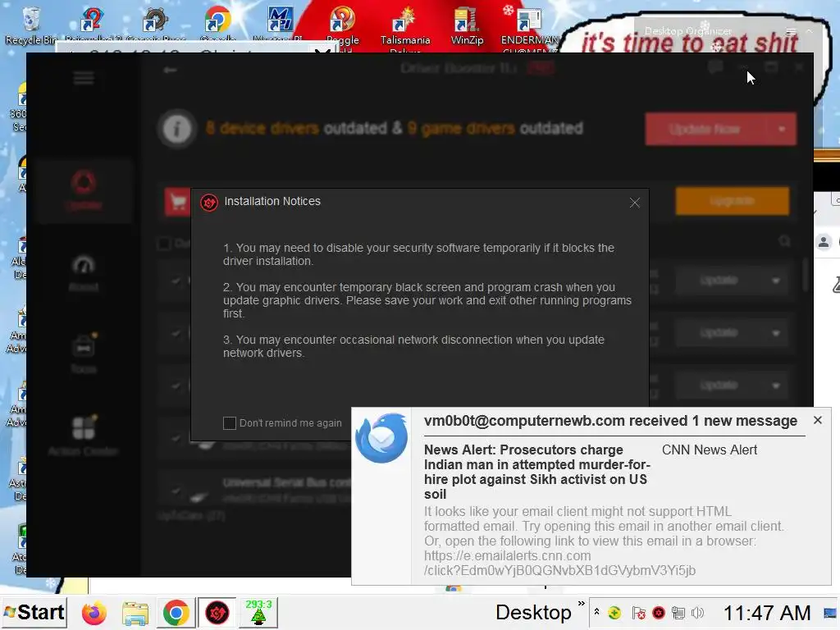
Task: Click the volume speaker tray icon
Action: [x=697, y=613]
